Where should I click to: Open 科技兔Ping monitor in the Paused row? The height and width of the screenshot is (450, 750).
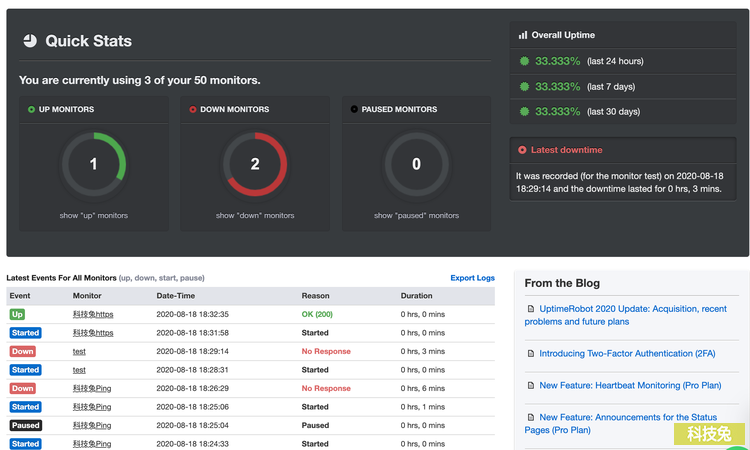pos(92,426)
